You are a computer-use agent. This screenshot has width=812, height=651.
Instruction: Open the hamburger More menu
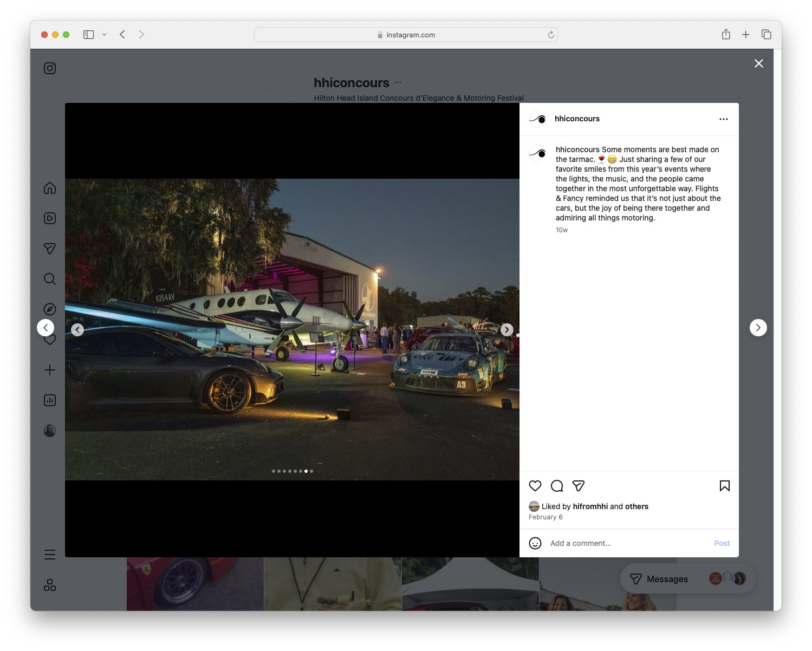point(49,554)
